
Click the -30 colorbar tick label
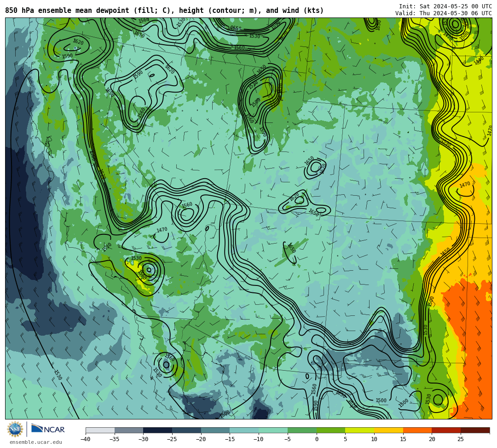pos(143,439)
